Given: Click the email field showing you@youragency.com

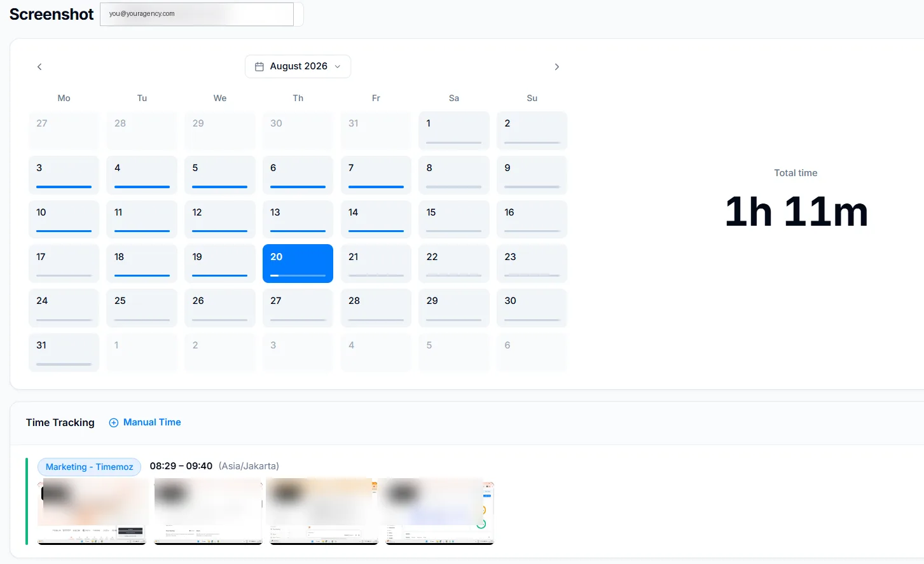Looking at the screenshot, I should pos(197,14).
